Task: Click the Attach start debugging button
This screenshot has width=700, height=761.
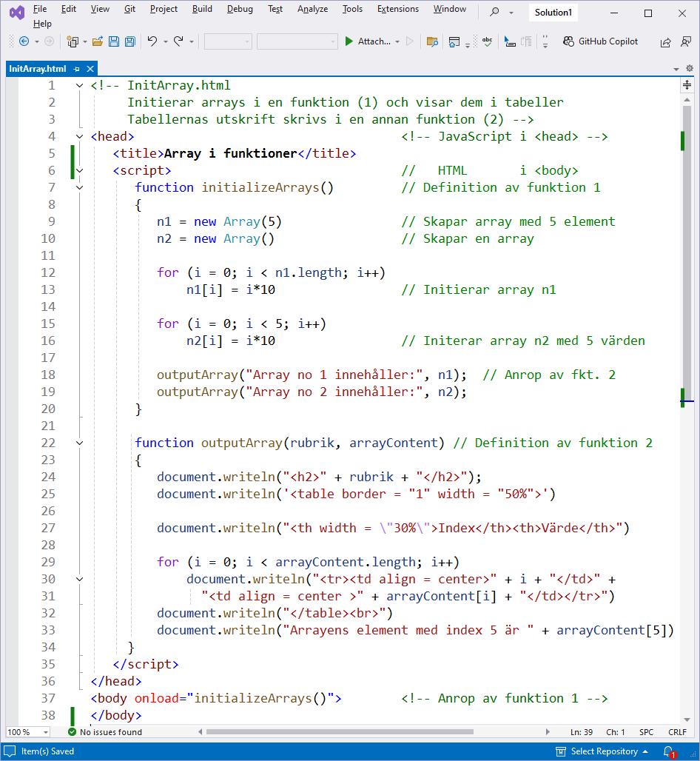Action: (x=367, y=41)
